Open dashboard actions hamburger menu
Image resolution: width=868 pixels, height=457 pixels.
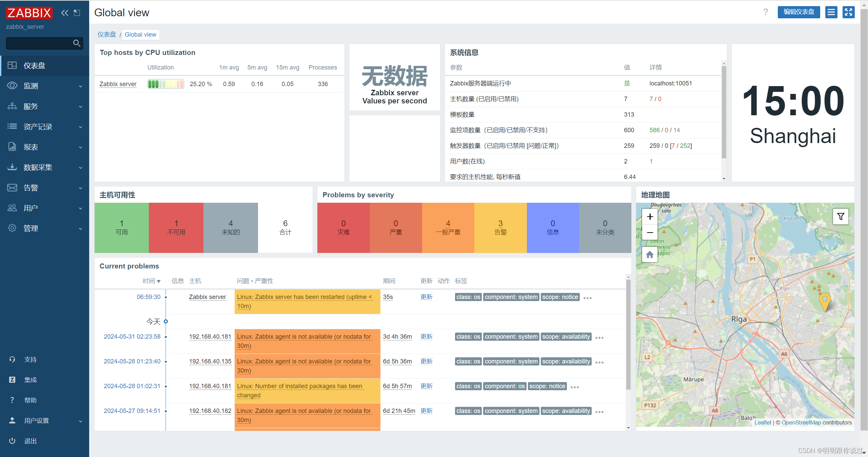click(831, 12)
